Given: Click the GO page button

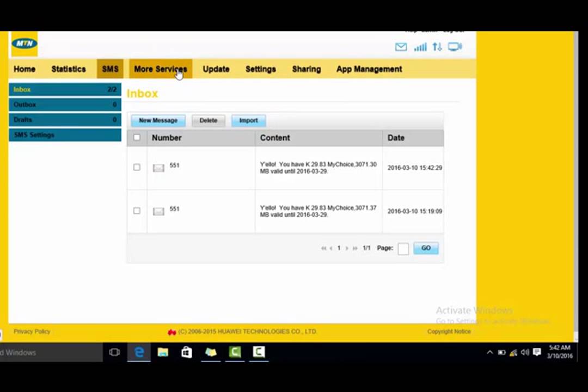Looking at the screenshot, I should point(426,248).
